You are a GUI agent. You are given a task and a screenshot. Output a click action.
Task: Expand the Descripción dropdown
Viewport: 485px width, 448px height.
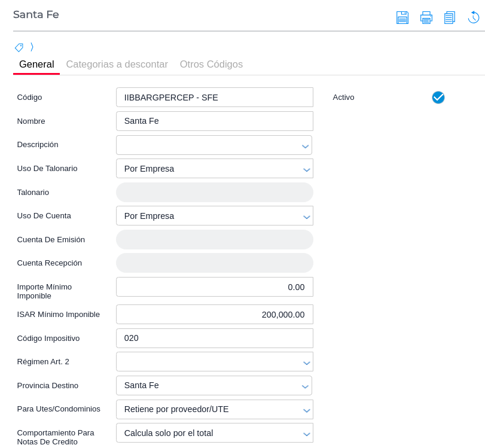(305, 145)
